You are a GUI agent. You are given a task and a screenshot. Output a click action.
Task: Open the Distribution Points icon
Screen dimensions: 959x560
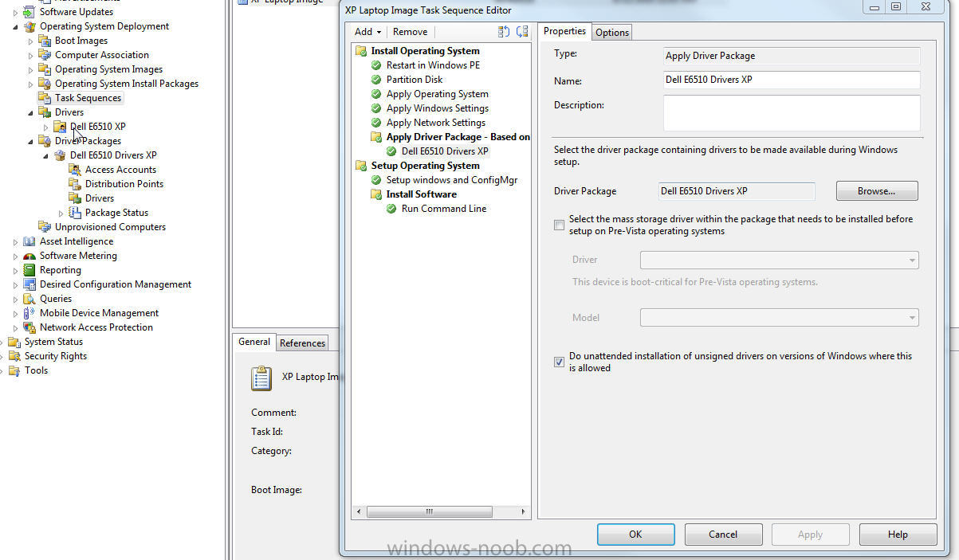pos(75,184)
